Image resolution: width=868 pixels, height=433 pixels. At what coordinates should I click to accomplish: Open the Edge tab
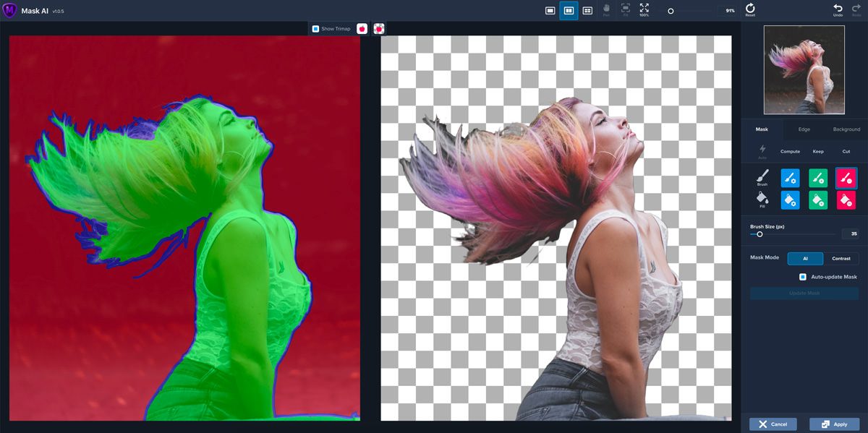click(x=804, y=129)
